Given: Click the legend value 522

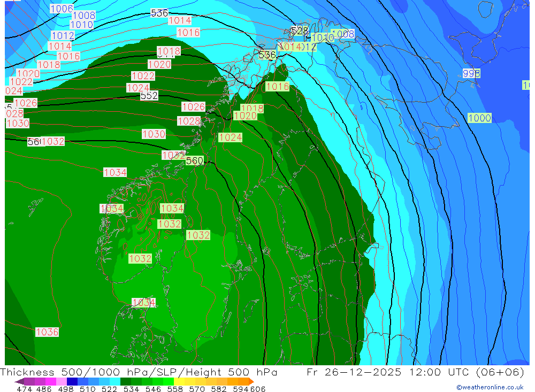Looking at the screenshot, I should coord(109,389).
